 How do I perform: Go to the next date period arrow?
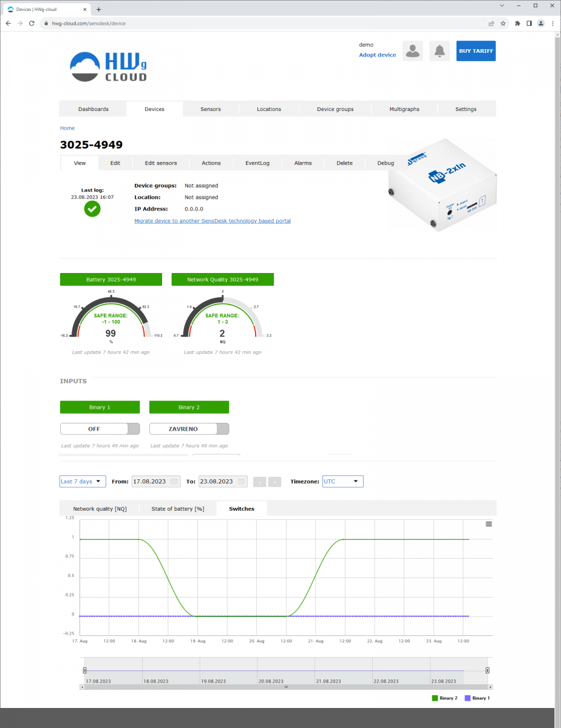[x=274, y=482]
